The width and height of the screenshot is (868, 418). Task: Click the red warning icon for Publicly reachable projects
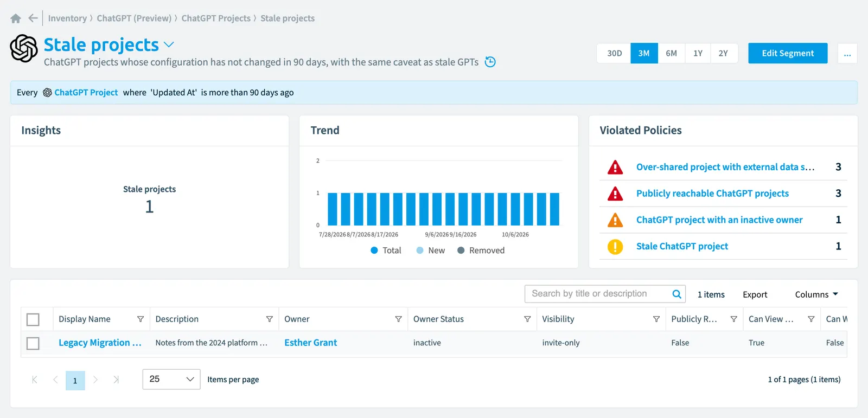(x=615, y=194)
